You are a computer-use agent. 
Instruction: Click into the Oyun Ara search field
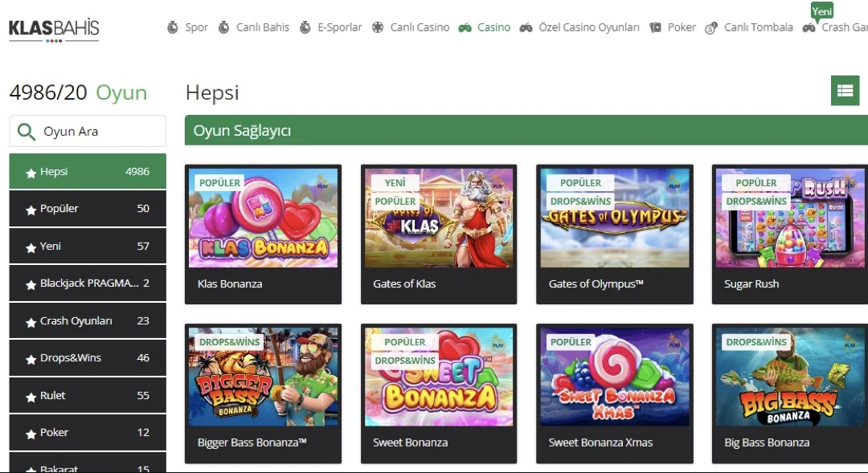[x=88, y=131]
